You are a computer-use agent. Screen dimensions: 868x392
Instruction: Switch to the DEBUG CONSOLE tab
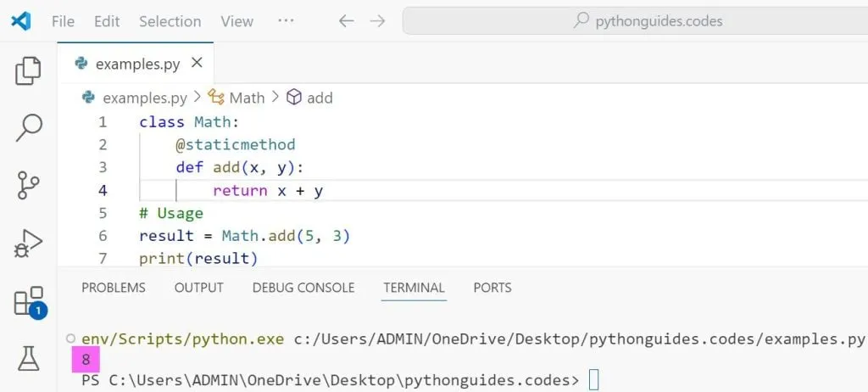point(303,288)
